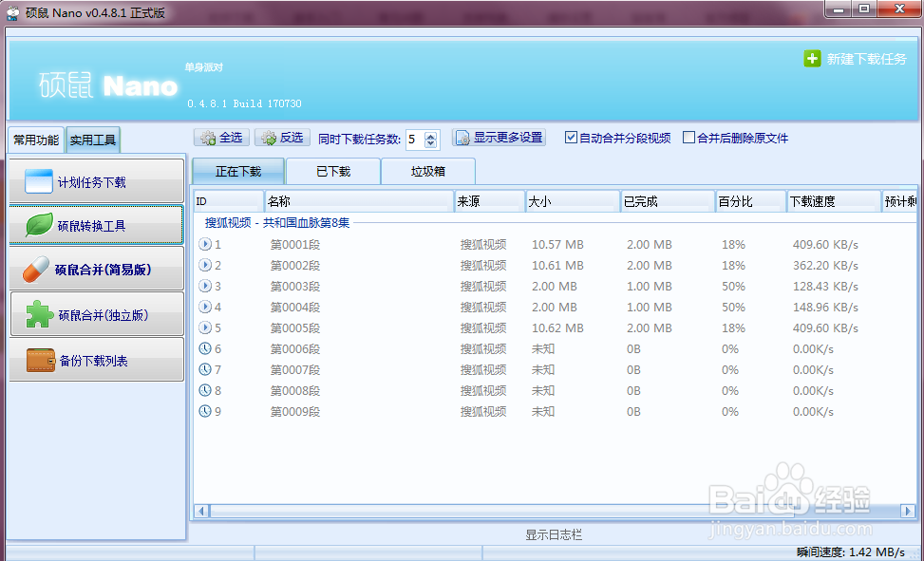Select row 第0002段
The height and width of the screenshot is (561, 924).
click(555, 265)
